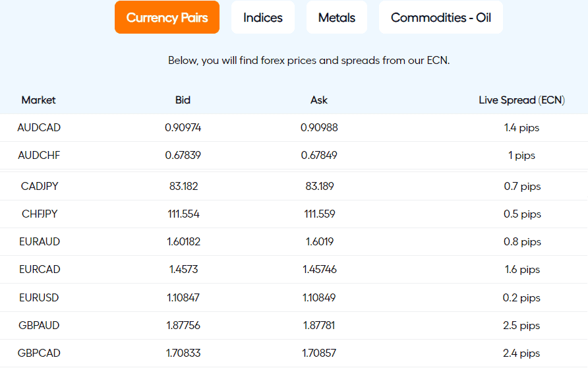This screenshot has height=368, width=588.
Task: Open the Metals tab
Action: (x=337, y=17)
